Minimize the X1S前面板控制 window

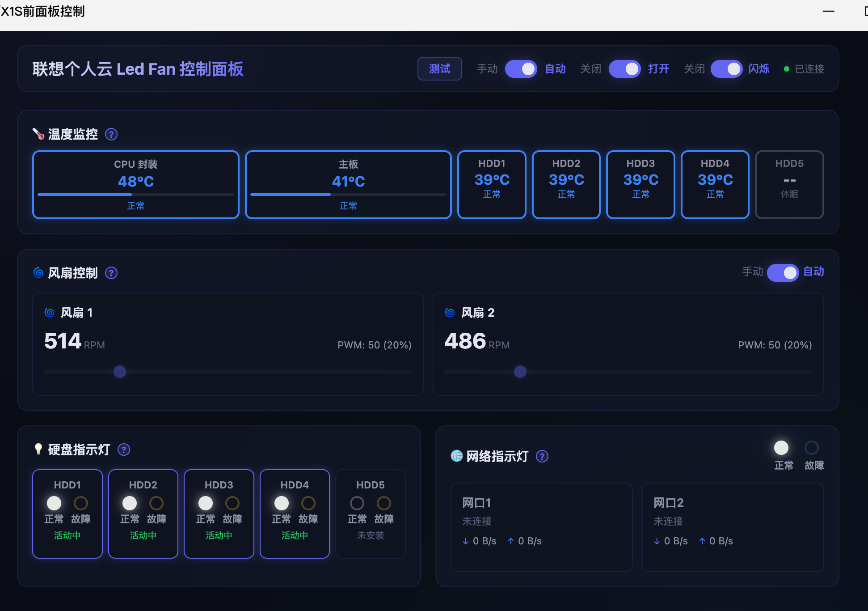coord(829,11)
